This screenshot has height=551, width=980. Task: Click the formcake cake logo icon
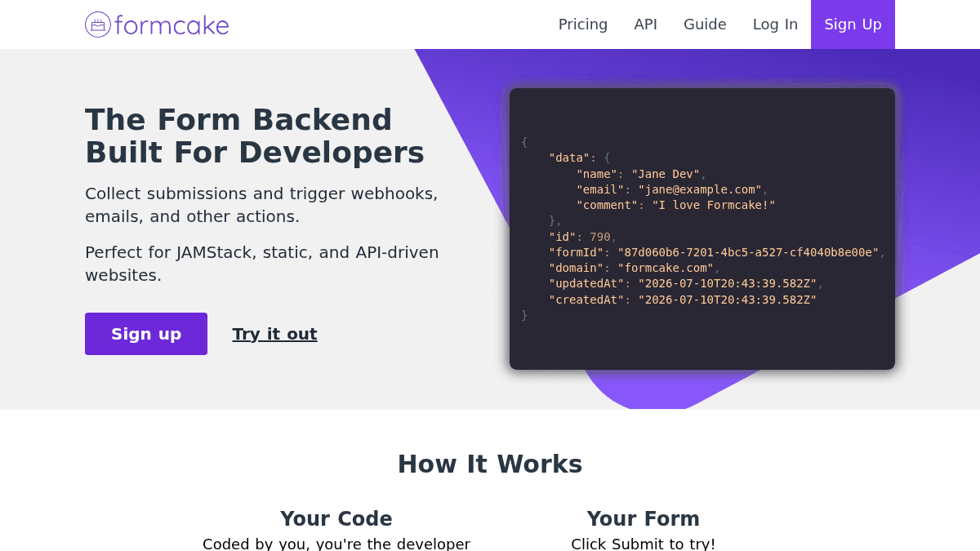[98, 24]
